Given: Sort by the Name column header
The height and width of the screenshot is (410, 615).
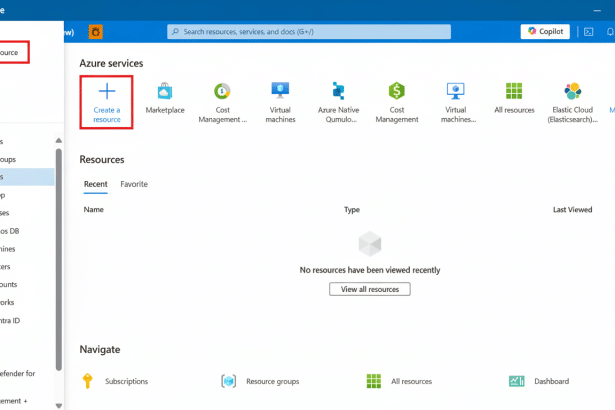Looking at the screenshot, I should [x=93, y=210].
